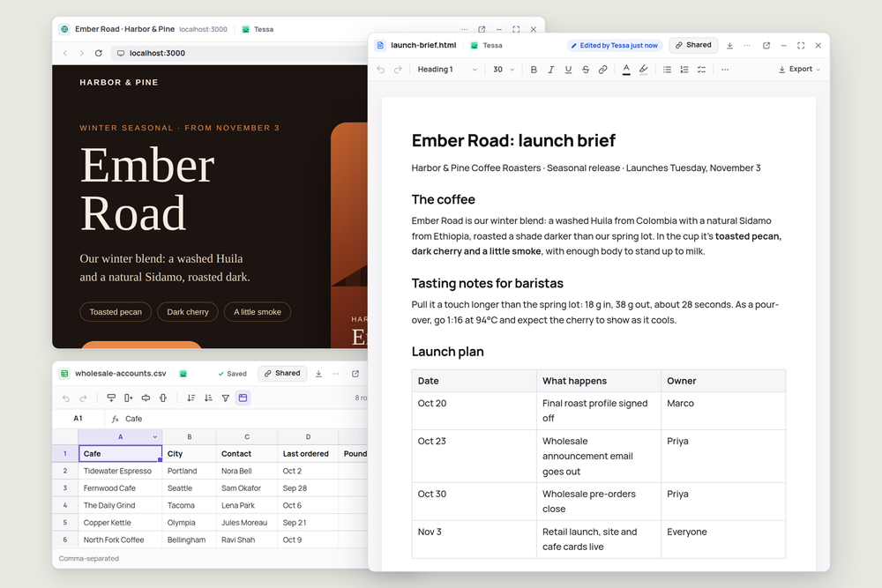Image resolution: width=882 pixels, height=588 pixels.
Task: Click the Toasted pecan tag
Action: coord(116,312)
